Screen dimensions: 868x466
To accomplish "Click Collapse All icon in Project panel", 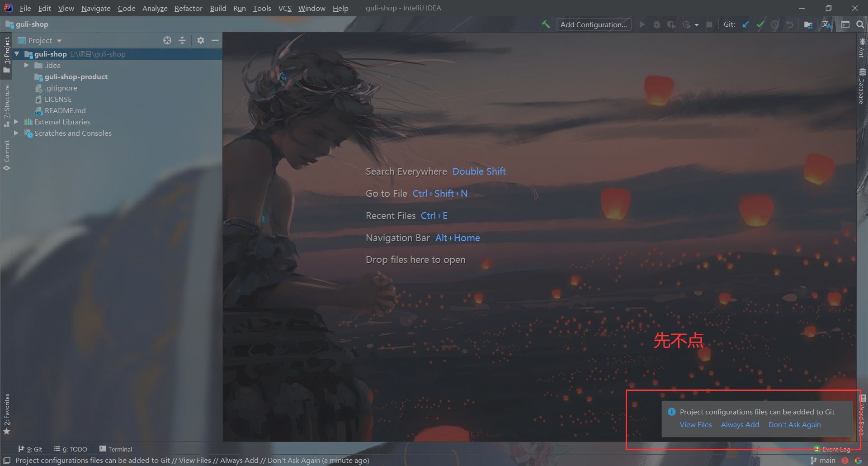I will click(182, 40).
